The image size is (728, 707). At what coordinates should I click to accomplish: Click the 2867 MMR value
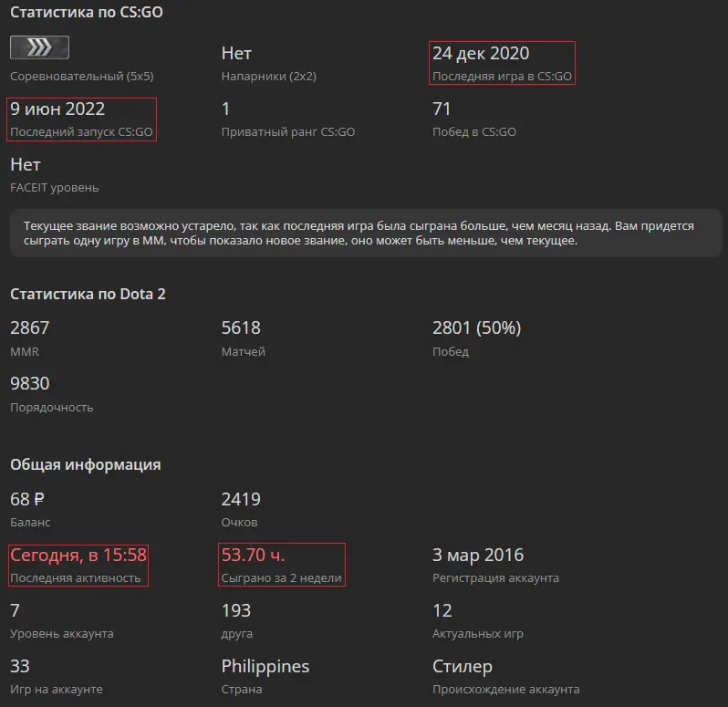tap(30, 328)
